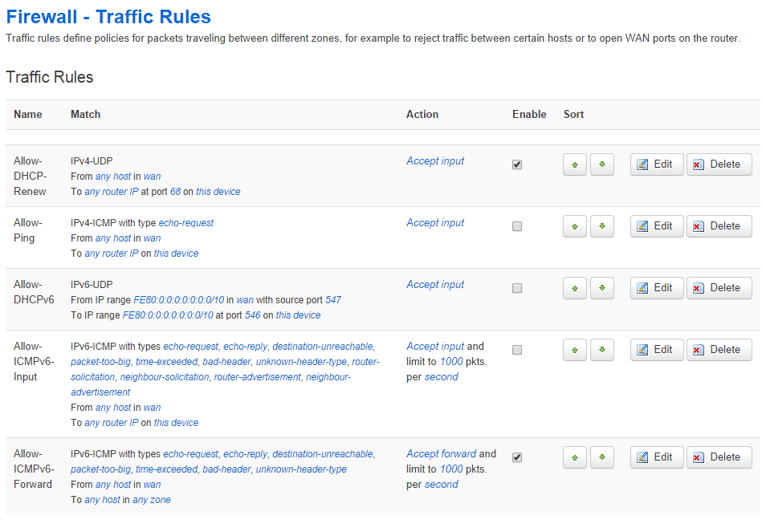Image resolution: width=762 pixels, height=532 pixels.
Task: Move Allow-ICMPv6-Forward rule up
Action: point(574,457)
